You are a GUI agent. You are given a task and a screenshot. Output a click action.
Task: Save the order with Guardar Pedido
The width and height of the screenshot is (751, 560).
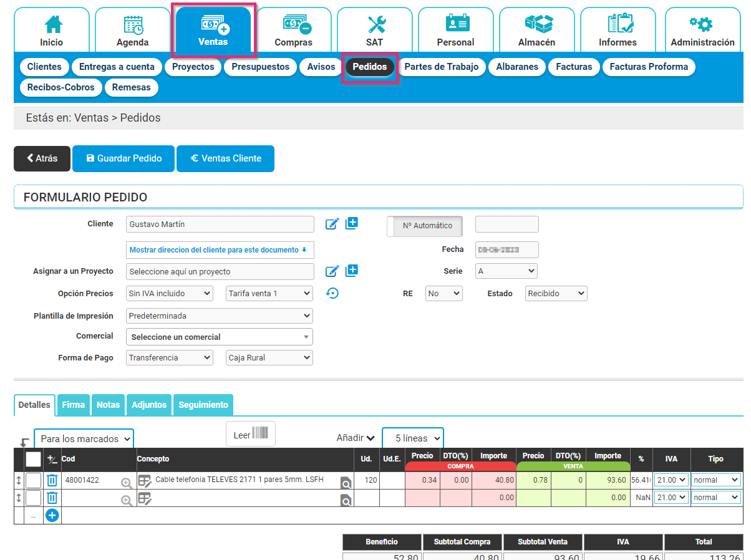click(x=123, y=158)
